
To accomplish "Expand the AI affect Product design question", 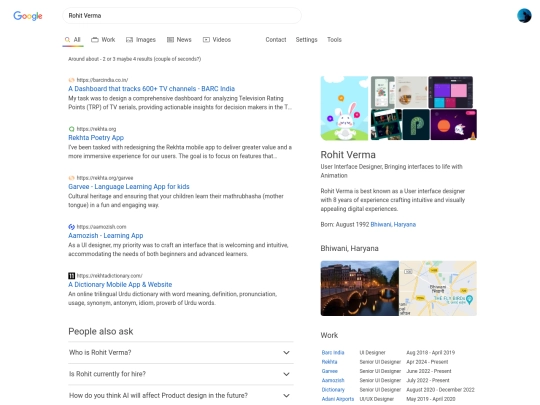I will point(181,395).
